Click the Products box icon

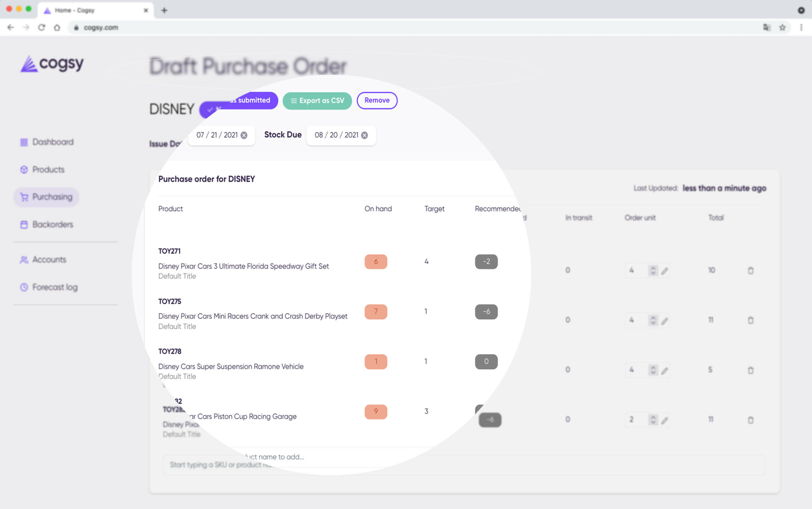[x=24, y=170]
